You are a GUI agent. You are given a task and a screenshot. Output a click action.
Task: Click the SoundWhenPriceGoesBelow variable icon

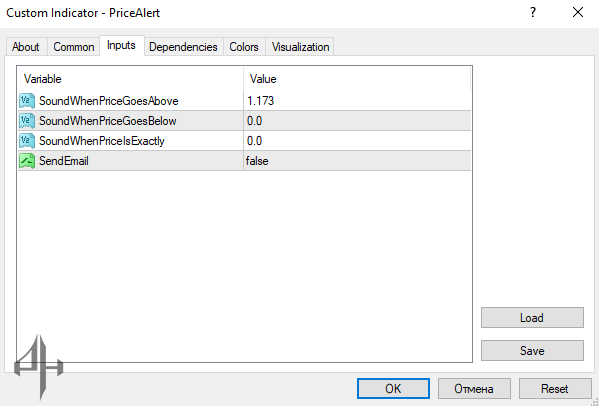click(x=27, y=121)
